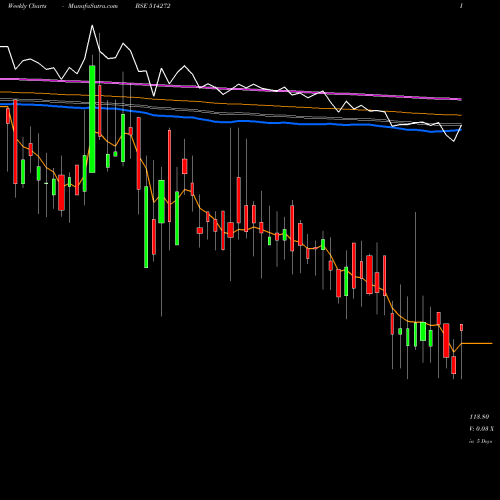Image resolution: width=500 pixels, height=500 pixels.
Task: Click the "in 5 Days" text
Action: tap(481, 441)
